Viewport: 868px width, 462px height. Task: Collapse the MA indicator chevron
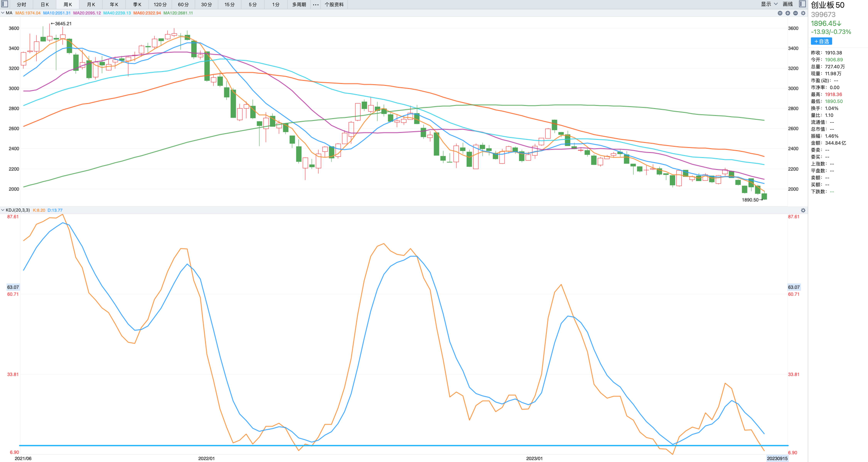3,13
